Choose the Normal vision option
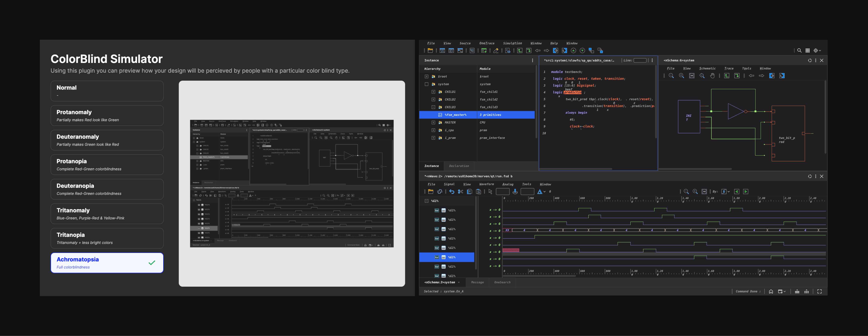Screen dimensions: 868x336 107,91
